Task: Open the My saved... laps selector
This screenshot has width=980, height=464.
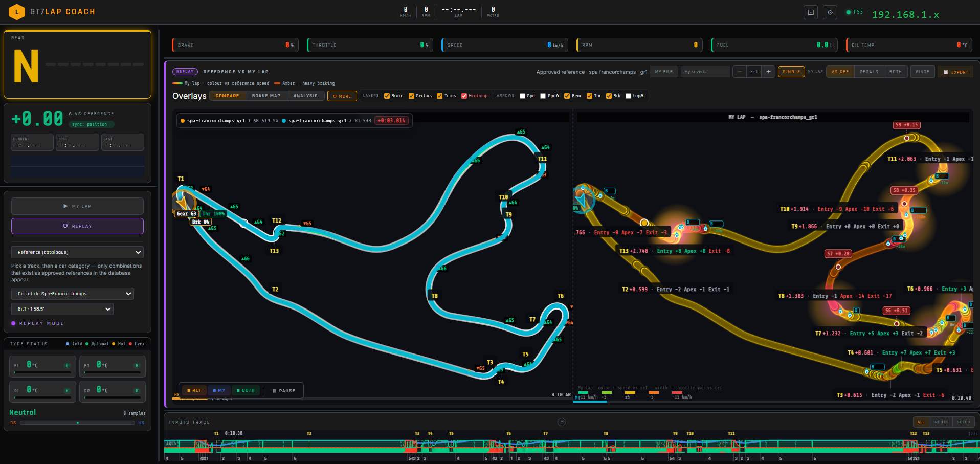Action: [706, 72]
